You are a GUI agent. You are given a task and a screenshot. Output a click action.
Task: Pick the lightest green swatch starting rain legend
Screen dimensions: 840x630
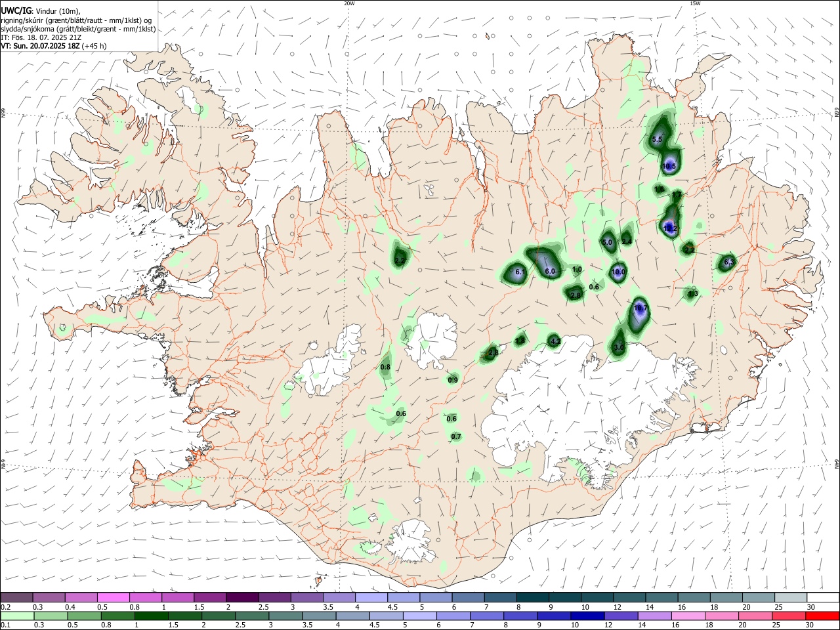pyautogui.click(x=16, y=616)
